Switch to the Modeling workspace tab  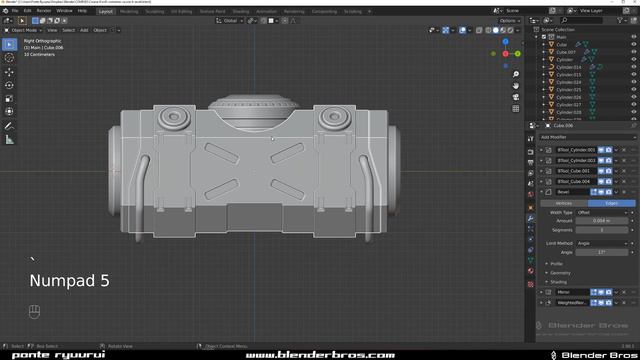coord(129,11)
